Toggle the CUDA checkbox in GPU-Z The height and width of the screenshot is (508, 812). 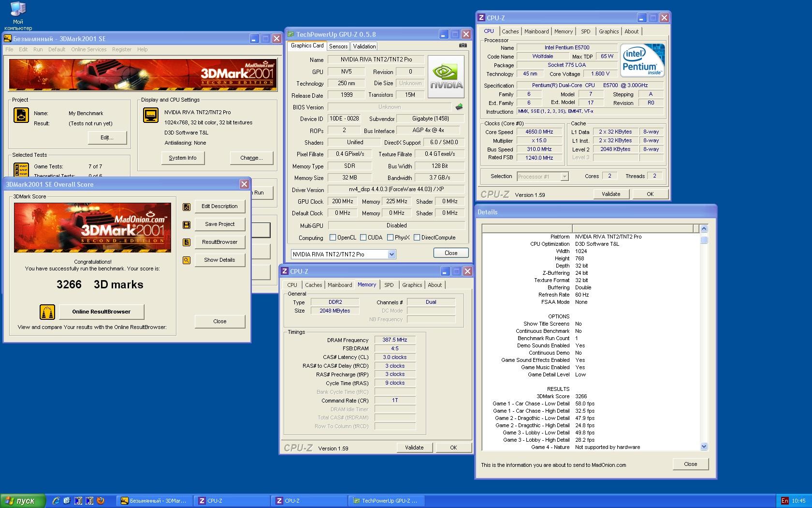363,238
